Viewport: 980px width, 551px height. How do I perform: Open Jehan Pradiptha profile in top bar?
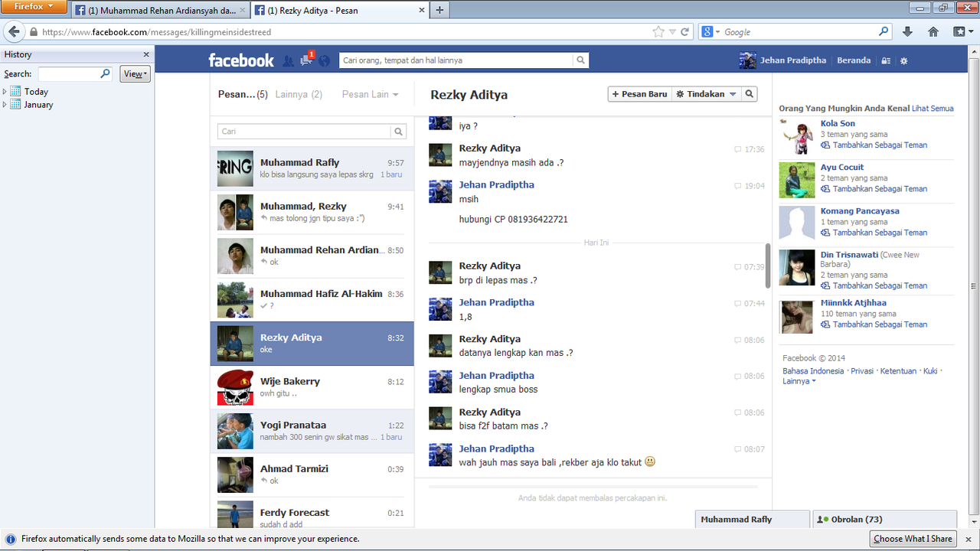coord(783,60)
